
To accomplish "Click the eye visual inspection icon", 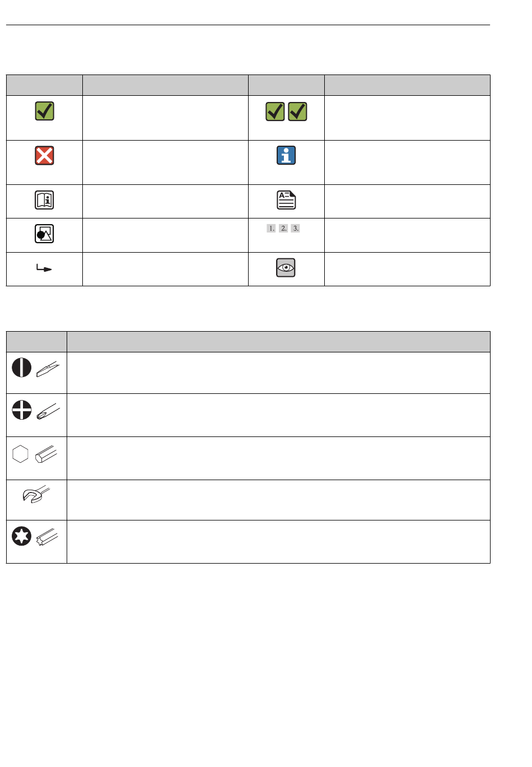I will click(x=286, y=268).
